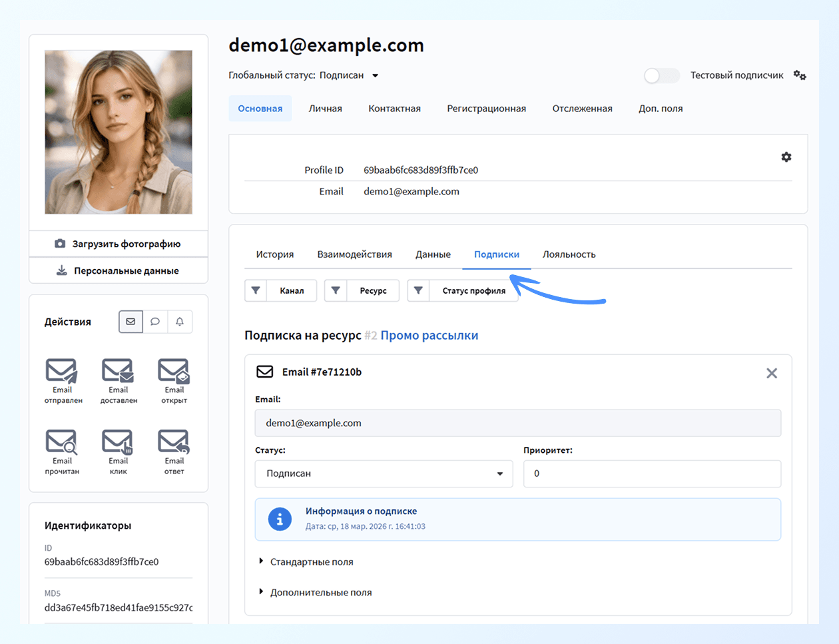
Task: Enable the Тестовый подписчик toggle
Action: [x=661, y=75]
